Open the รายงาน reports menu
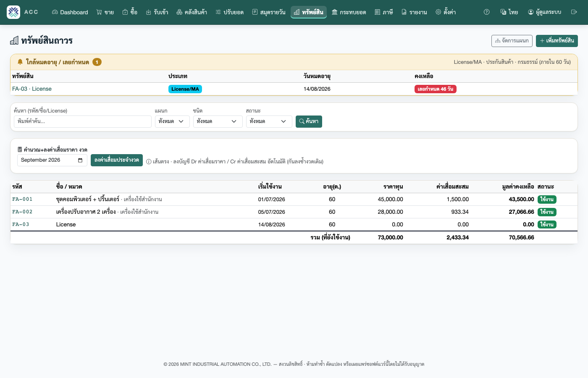This screenshot has width=588, height=378. tap(414, 12)
